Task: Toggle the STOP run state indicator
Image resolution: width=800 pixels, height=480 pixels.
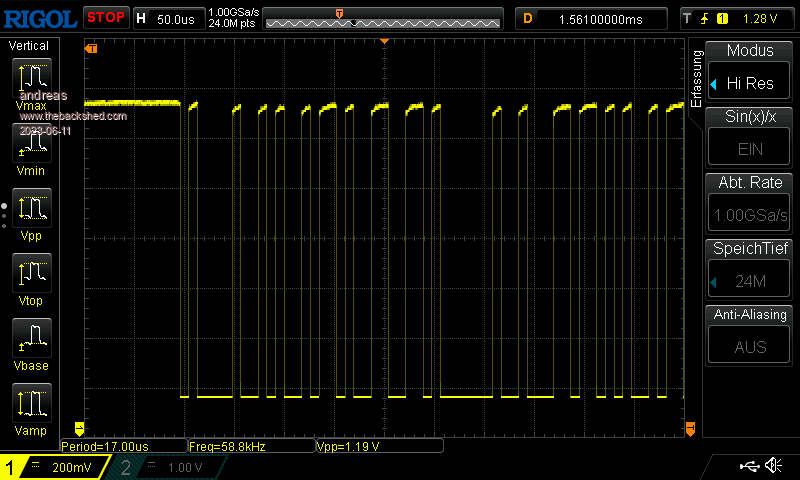Action: click(x=105, y=17)
